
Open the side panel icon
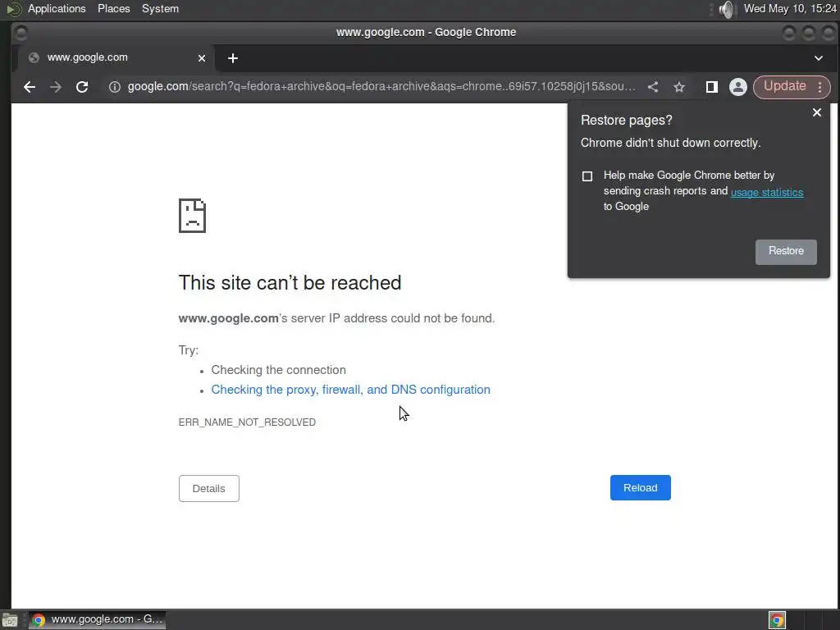pos(711,87)
